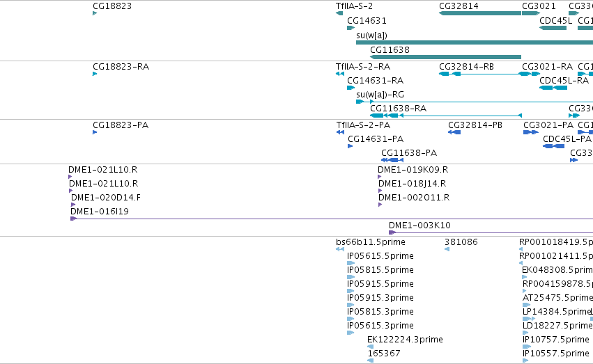The width and height of the screenshot is (593, 364).
Task: Select the long CG32814 gene bar
Action: [480, 13]
